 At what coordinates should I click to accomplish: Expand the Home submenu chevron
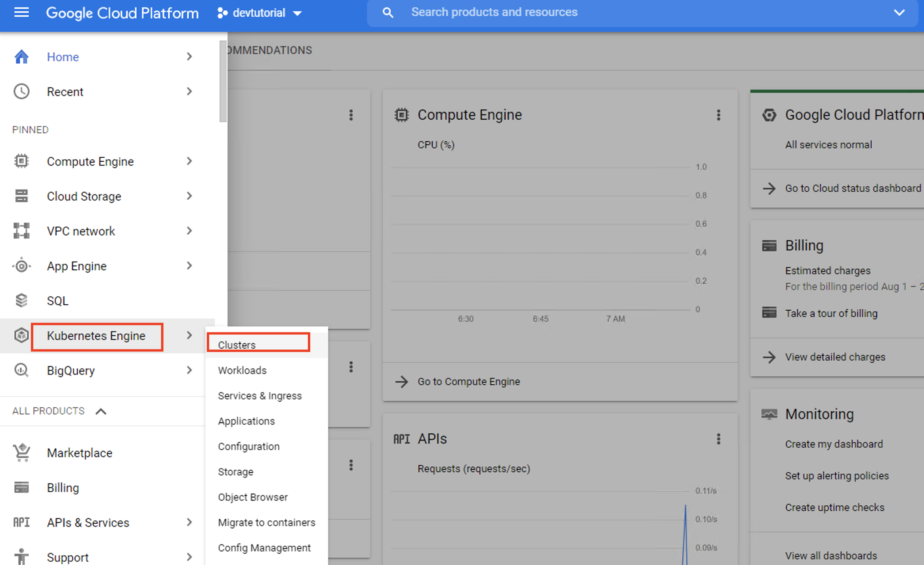pos(189,57)
